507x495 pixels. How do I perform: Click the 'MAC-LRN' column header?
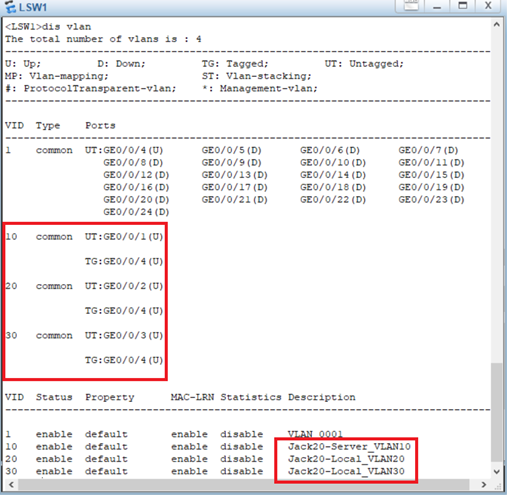tap(192, 397)
